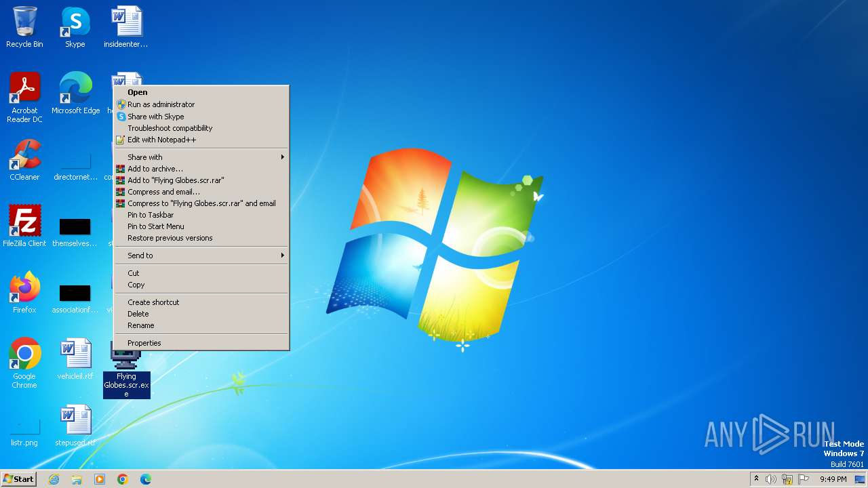Select the Skype desktop shortcut
This screenshot has height=488, width=868.
tap(75, 27)
